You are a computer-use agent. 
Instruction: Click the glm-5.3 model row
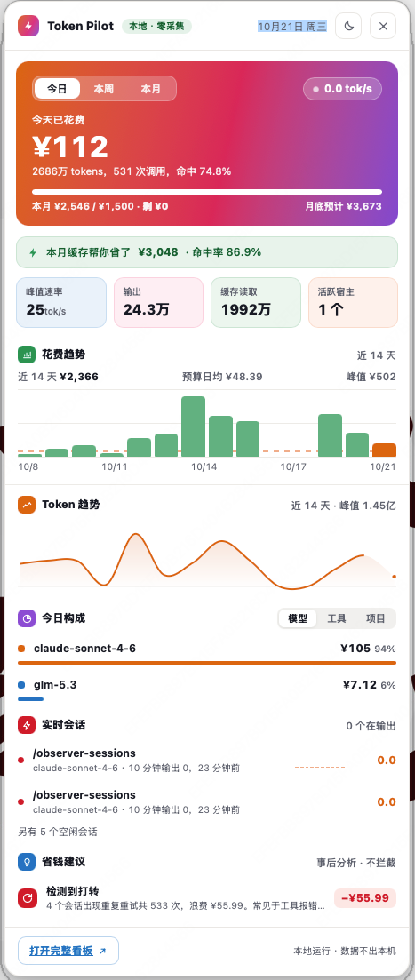pos(207,689)
